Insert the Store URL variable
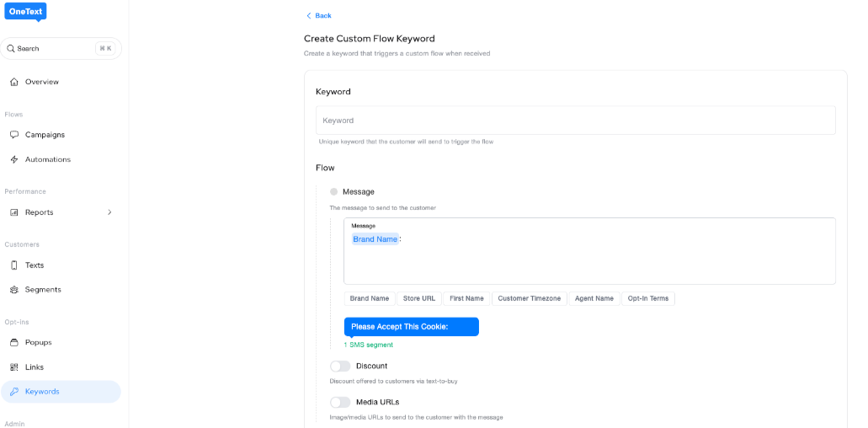The width and height of the screenshot is (868, 428). tap(418, 298)
